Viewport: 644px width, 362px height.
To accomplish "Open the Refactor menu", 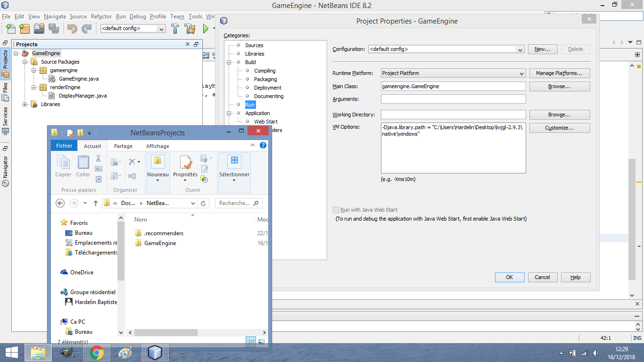I will tap(101, 16).
